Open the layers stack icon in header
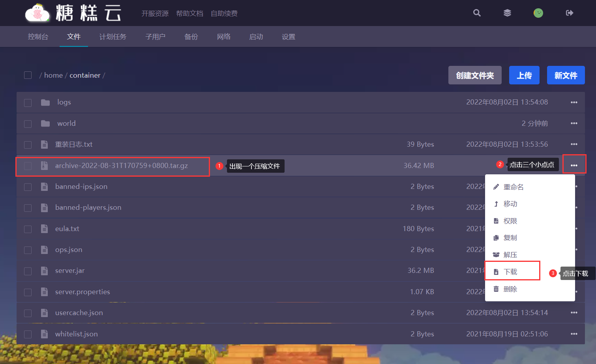Screen dimensions: 596x364 pyautogui.click(x=507, y=13)
